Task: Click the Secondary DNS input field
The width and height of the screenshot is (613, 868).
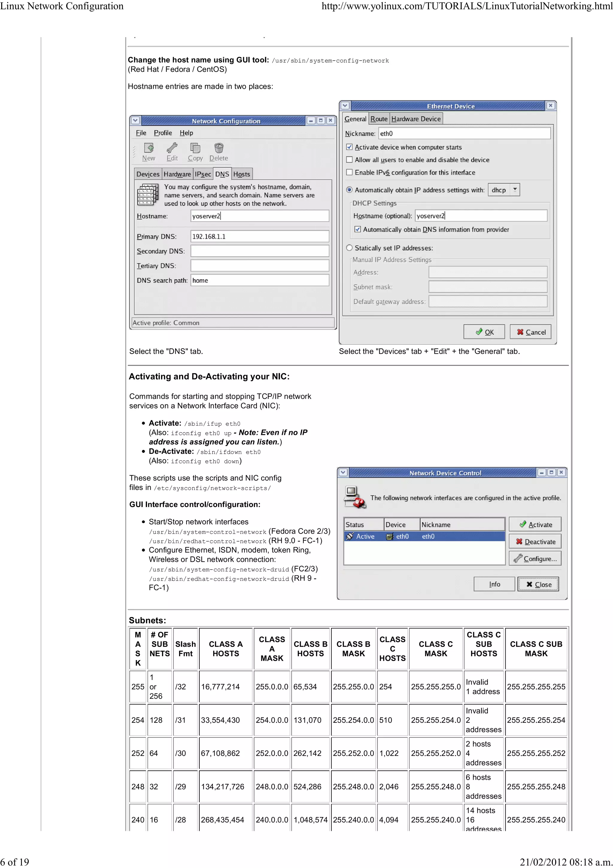Action: click(260, 251)
